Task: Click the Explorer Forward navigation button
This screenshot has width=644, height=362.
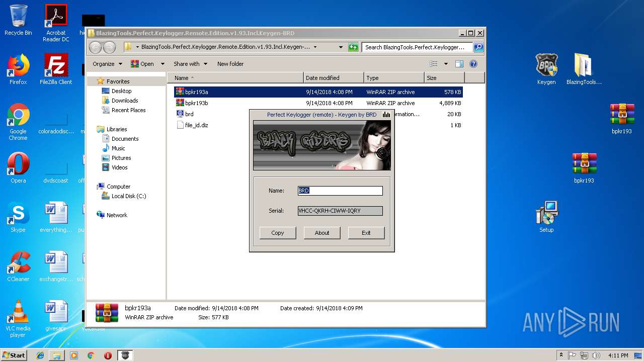Action: (109, 47)
